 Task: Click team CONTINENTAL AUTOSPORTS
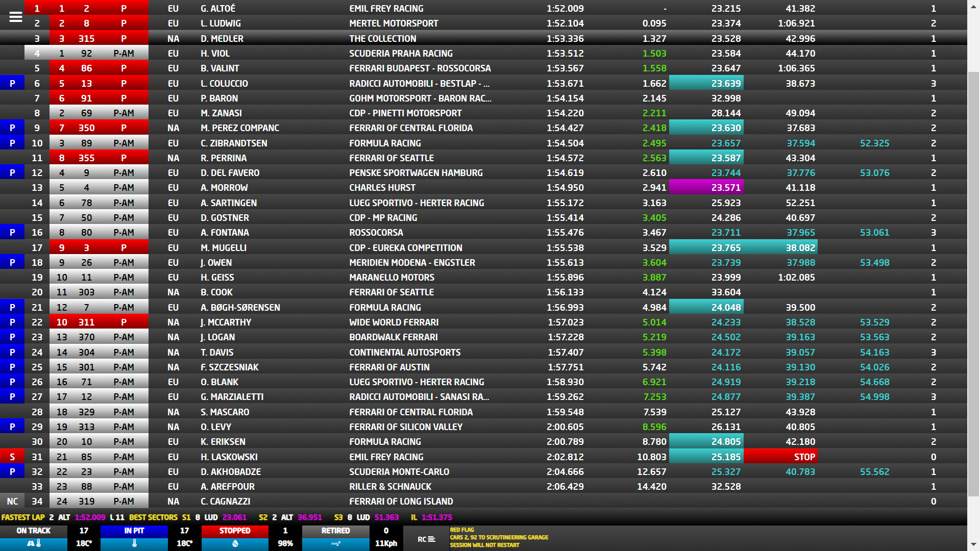tap(405, 352)
